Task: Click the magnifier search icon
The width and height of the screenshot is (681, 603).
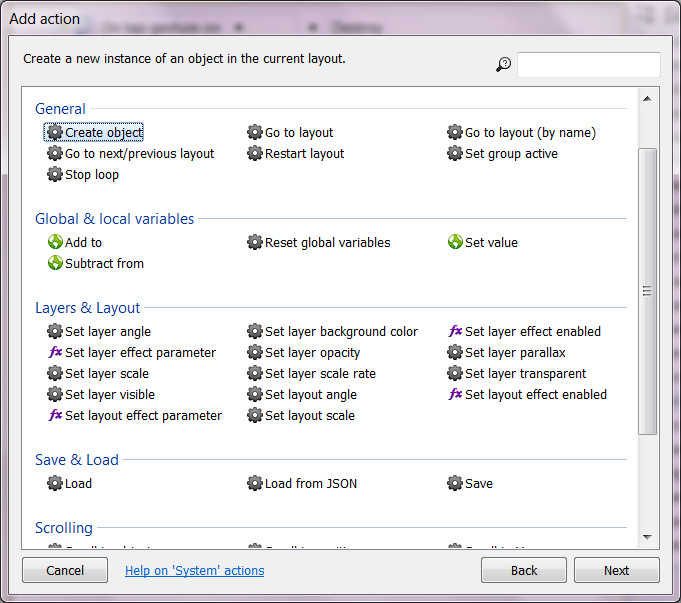Action: coord(503,65)
